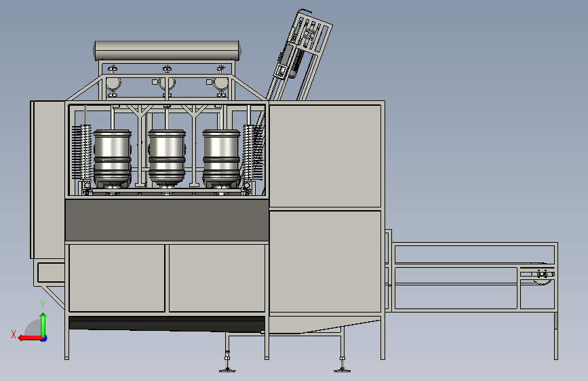Image resolution: width=588 pixels, height=381 pixels.
Task: Select the lower right cabinet panel
Action: point(325,262)
